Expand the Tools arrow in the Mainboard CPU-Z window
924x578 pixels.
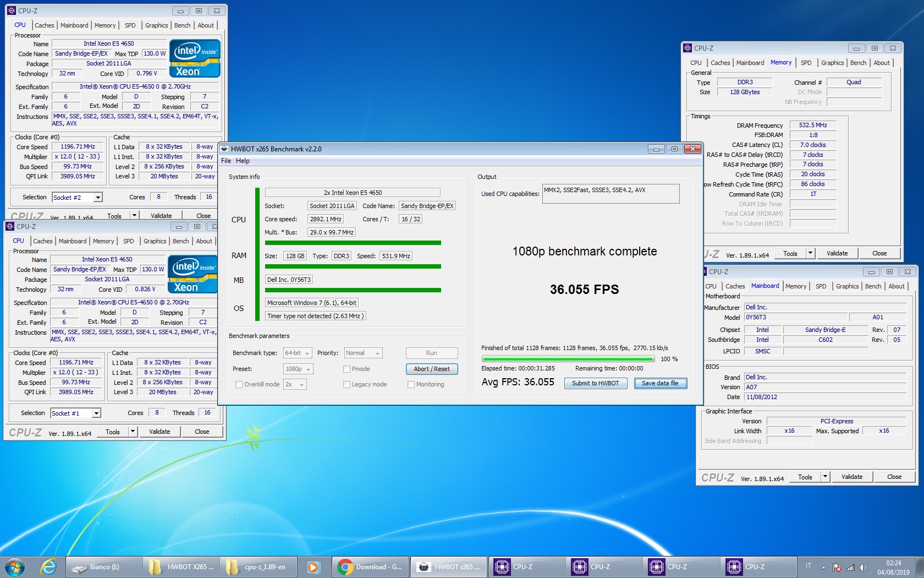(x=825, y=477)
